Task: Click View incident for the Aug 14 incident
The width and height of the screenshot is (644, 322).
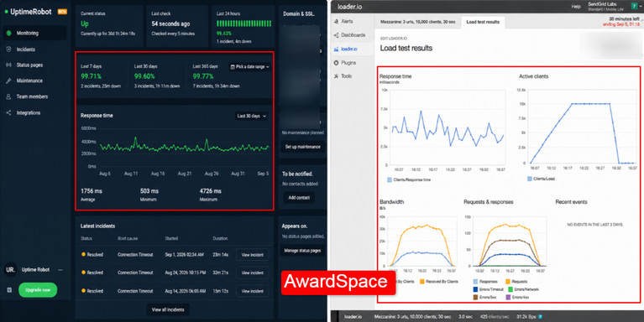Action: click(252, 291)
